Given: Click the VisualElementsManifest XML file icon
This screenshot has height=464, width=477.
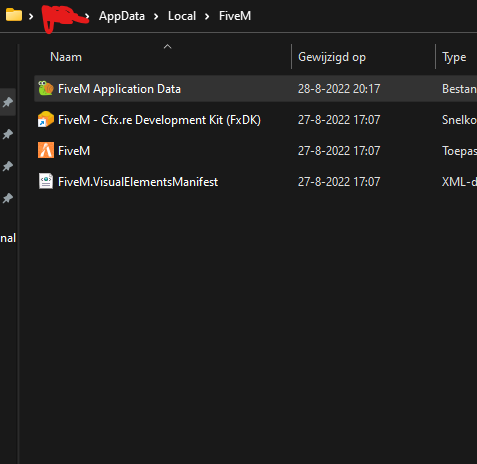Looking at the screenshot, I should pos(46,181).
